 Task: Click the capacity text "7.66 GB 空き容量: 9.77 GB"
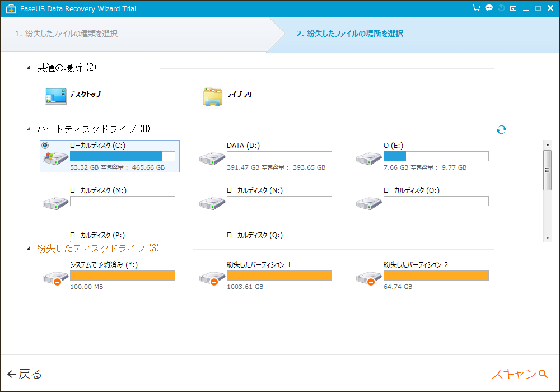pyautogui.click(x=425, y=167)
